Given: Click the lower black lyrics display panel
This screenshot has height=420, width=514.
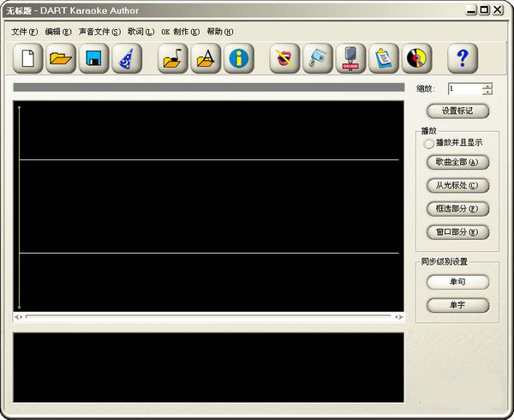Looking at the screenshot, I should (x=208, y=368).
